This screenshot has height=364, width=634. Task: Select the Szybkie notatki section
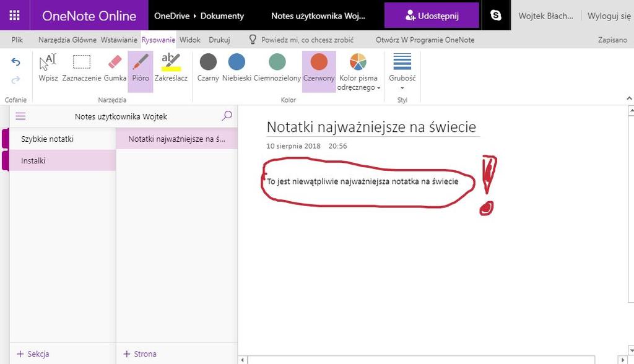(63, 139)
